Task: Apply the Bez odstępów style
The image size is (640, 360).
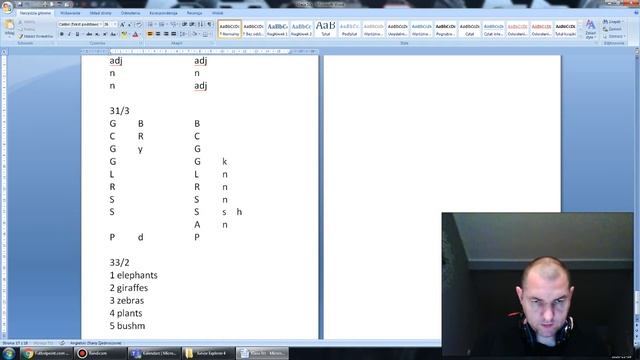Action: click(x=253, y=29)
